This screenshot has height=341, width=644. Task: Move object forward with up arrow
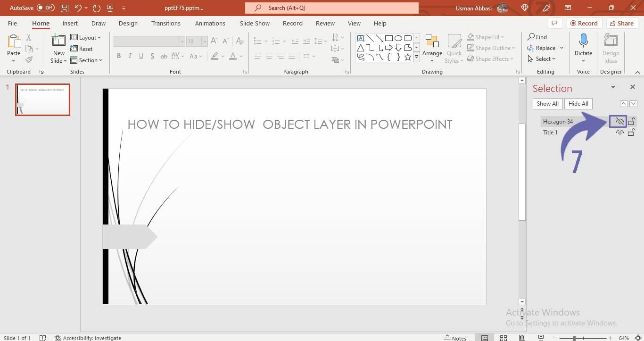[624, 104]
